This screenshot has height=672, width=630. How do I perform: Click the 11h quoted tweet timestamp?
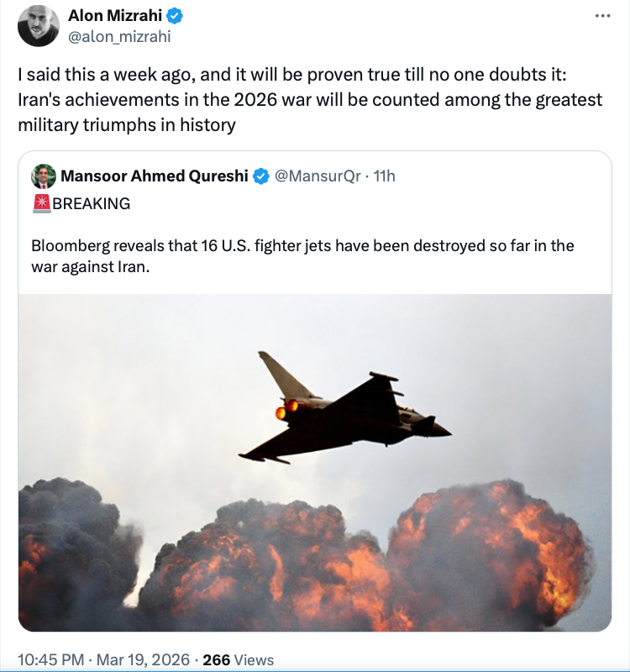point(385,176)
